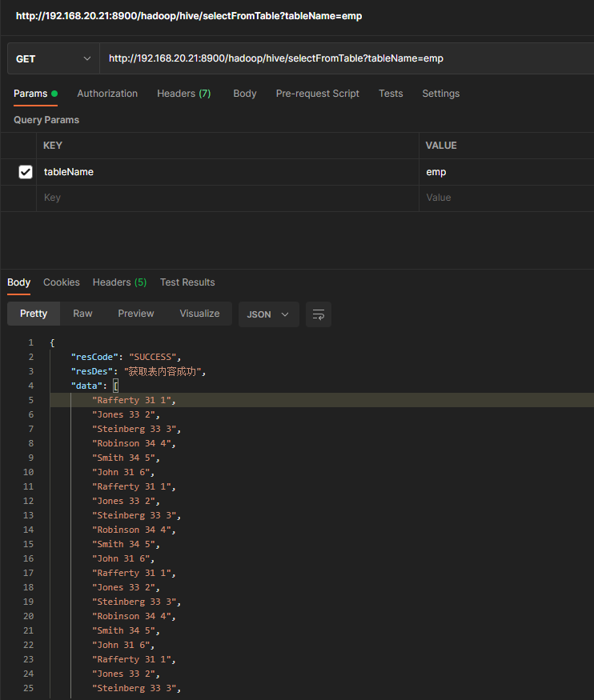The image size is (594, 700).
Task: Open the Settings tab
Action: click(x=441, y=94)
